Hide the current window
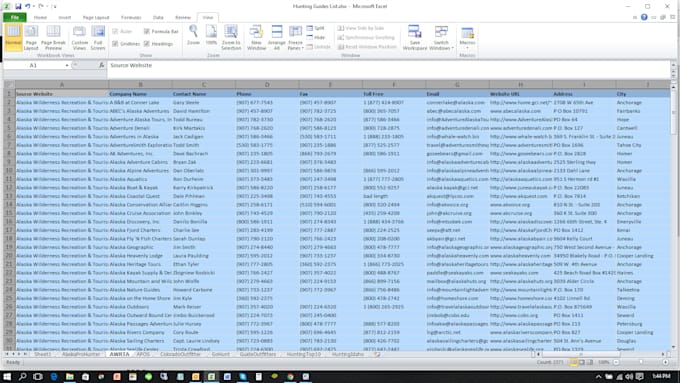Image resolution: width=680 pixels, height=383 pixels. (x=316, y=37)
